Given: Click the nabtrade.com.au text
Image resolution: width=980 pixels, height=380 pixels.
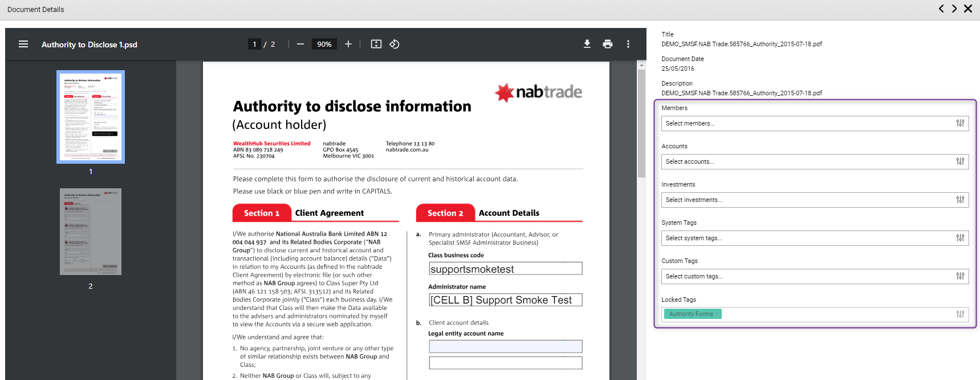Looking at the screenshot, I should point(407,150).
